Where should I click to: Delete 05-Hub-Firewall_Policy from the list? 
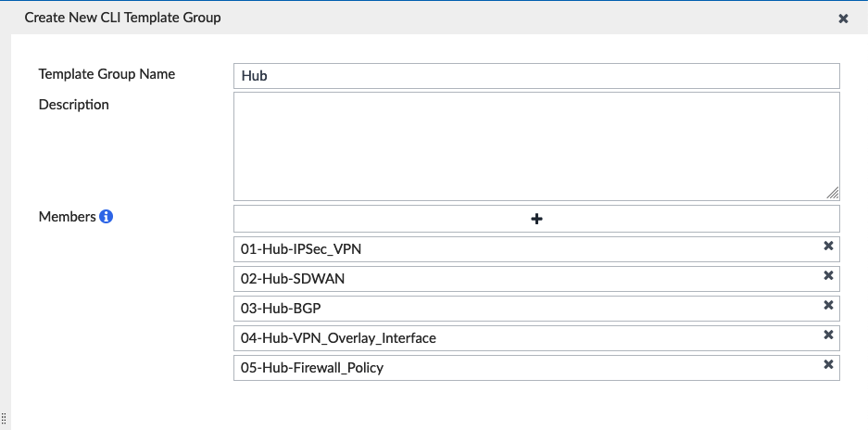click(x=829, y=365)
